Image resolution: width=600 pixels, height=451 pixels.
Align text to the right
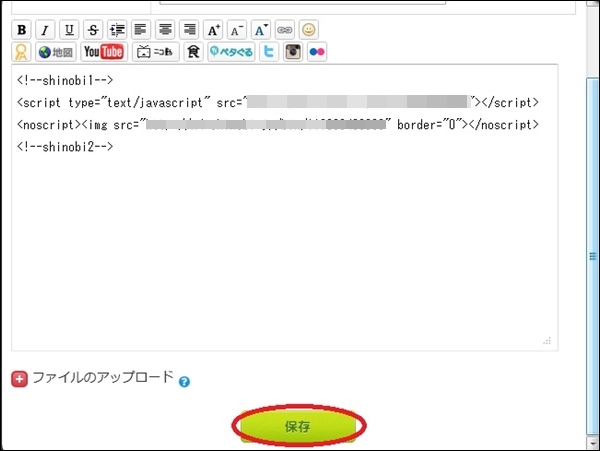point(189,30)
